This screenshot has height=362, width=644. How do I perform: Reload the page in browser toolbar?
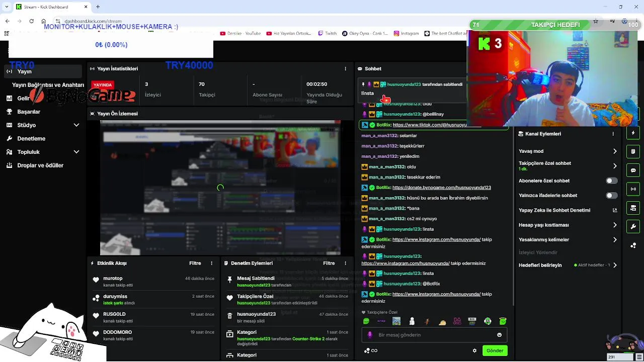[x=32, y=21]
